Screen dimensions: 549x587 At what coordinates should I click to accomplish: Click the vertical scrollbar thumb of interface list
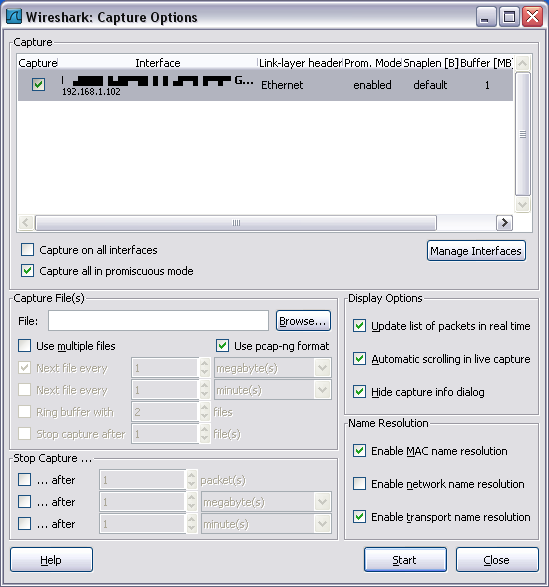coord(522,134)
